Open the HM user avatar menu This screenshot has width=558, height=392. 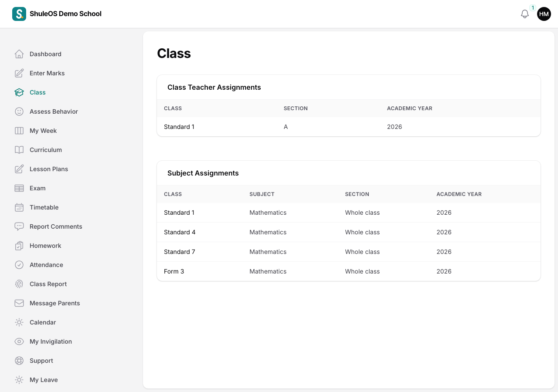tap(544, 14)
